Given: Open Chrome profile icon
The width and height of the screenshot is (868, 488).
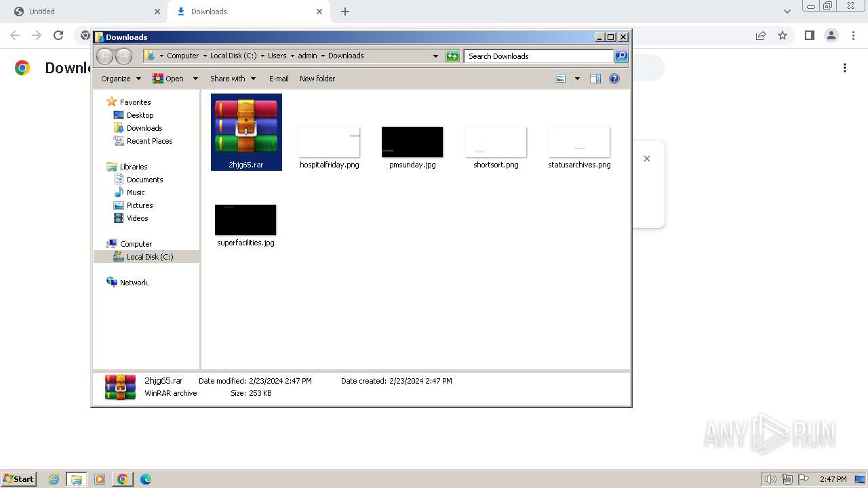Looking at the screenshot, I should click(831, 35).
